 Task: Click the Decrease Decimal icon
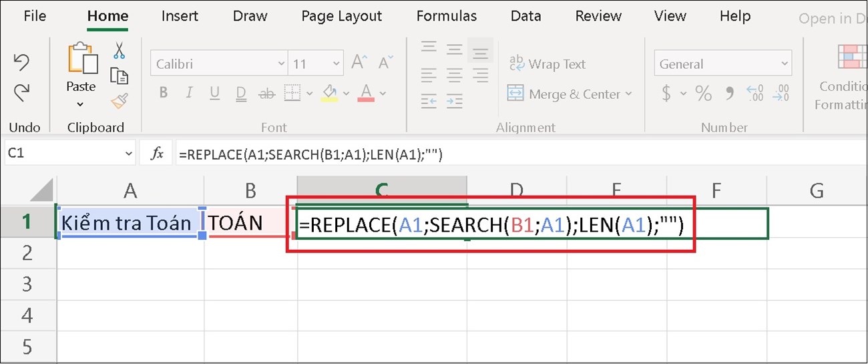click(781, 93)
